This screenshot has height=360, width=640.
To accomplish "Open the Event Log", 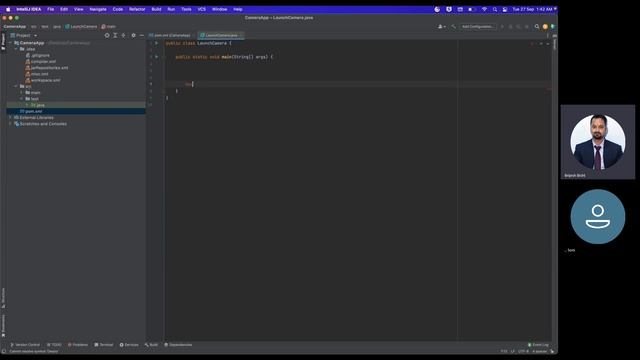I will point(538,345).
